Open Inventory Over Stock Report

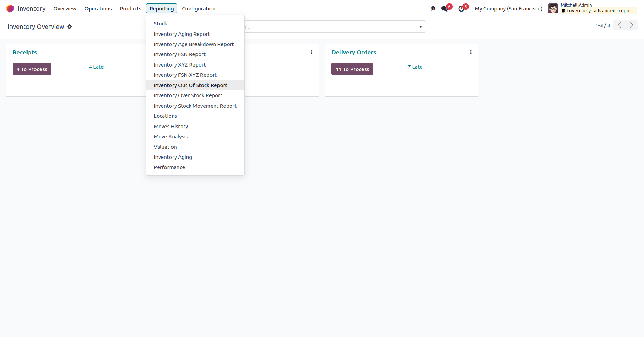click(x=195, y=95)
